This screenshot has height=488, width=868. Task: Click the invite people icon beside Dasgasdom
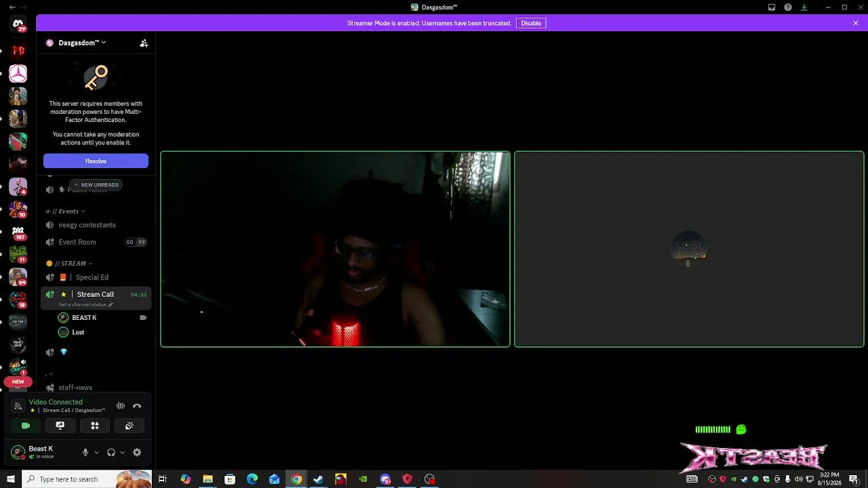144,43
